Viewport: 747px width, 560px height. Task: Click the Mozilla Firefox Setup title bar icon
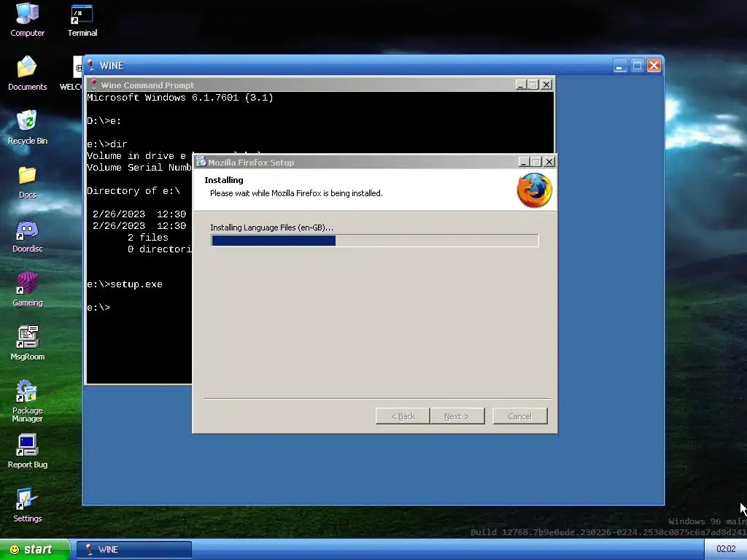[x=201, y=162]
